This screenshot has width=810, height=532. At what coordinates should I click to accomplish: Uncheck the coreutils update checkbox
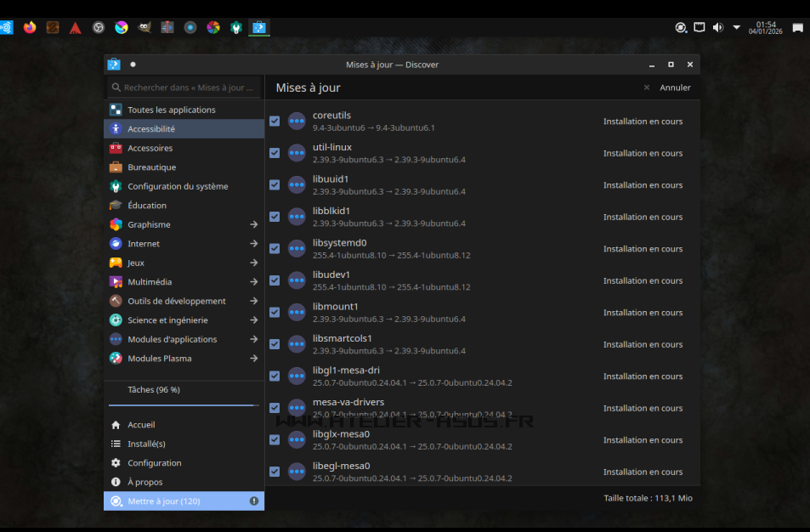[x=275, y=122]
